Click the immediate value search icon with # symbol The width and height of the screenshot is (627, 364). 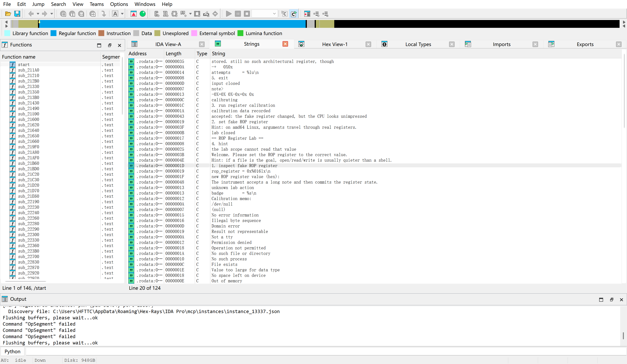63,14
